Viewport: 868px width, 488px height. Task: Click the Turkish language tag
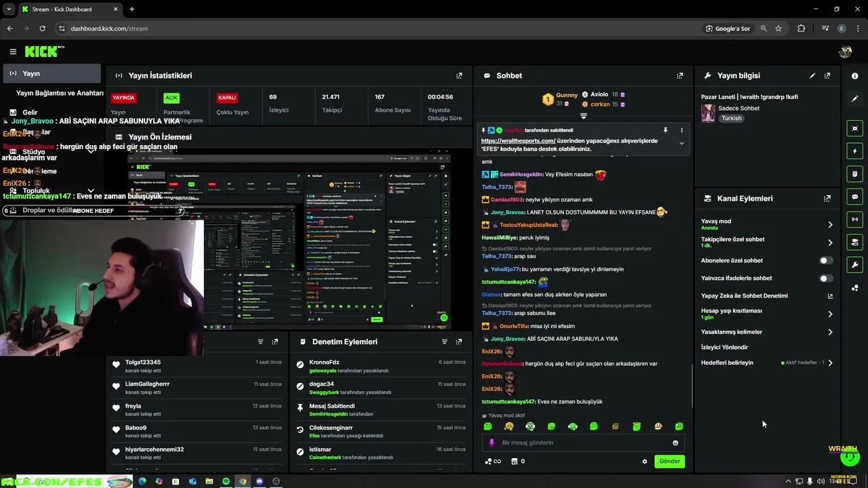(731, 118)
